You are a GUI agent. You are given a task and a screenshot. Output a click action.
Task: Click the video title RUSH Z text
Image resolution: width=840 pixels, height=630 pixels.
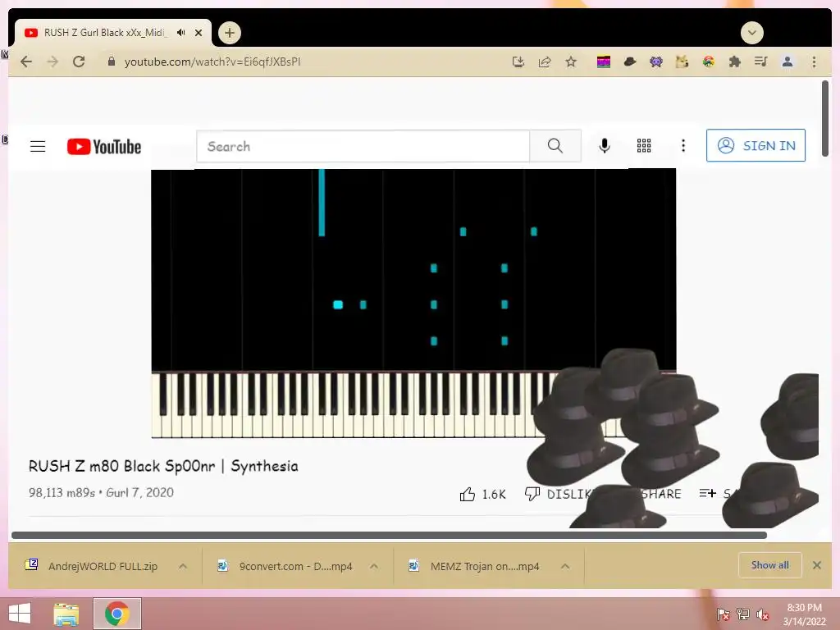163,466
